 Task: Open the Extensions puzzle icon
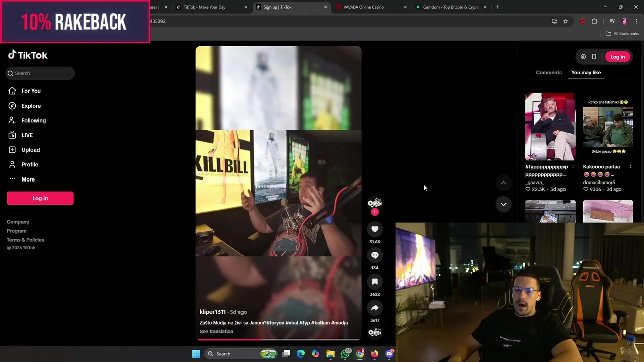595,21
